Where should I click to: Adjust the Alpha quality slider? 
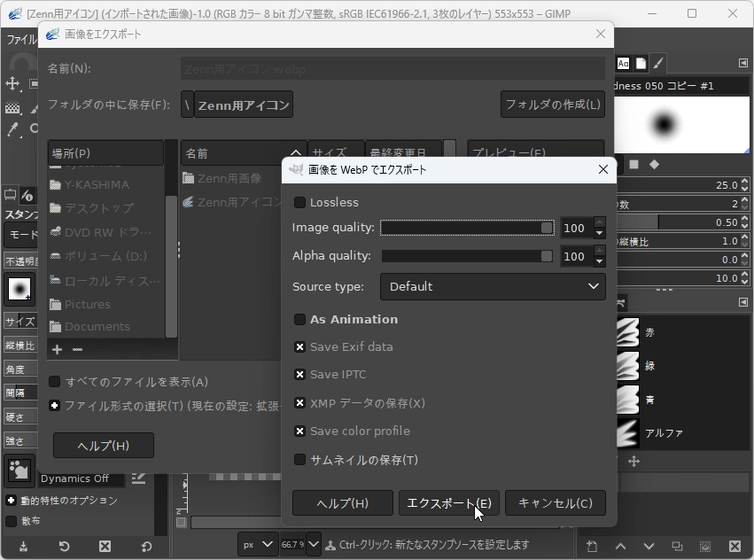pyautogui.click(x=467, y=256)
